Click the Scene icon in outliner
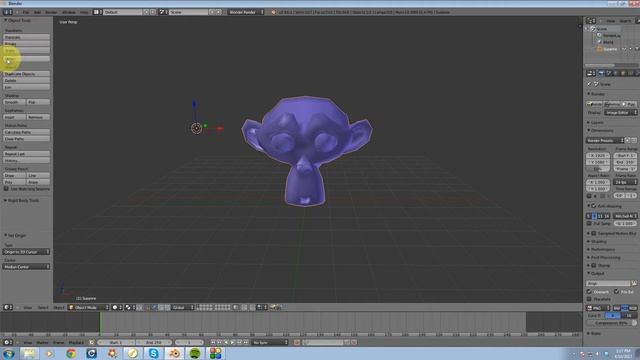This screenshot has height=360, width=640. click(593, 29)
